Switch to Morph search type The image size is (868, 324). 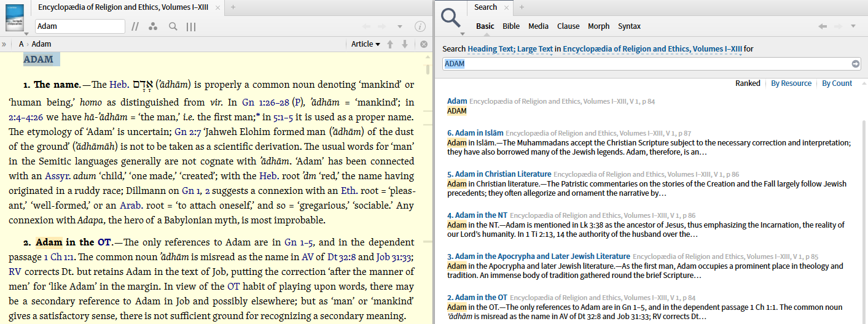[x=599, y=26]
